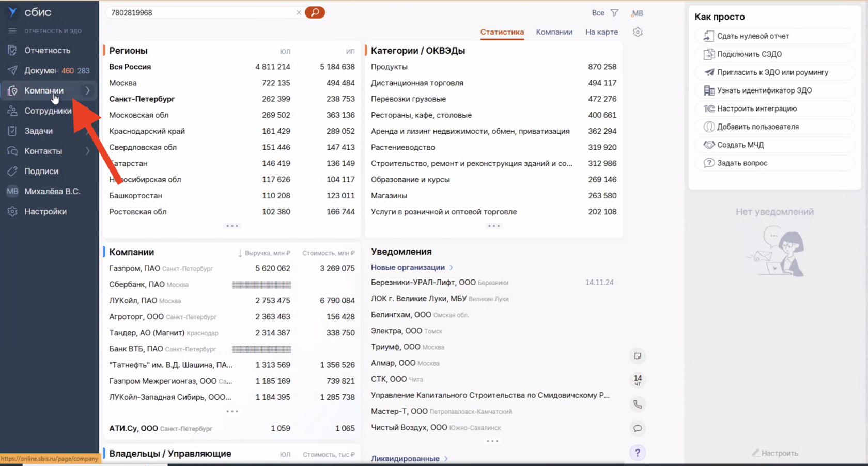Show more categories under Категории / ОКВЭДы

click(493, 226)
